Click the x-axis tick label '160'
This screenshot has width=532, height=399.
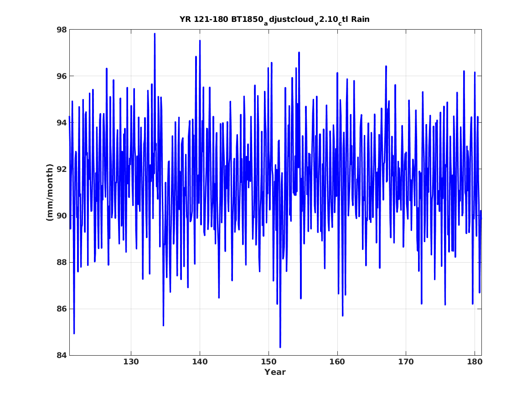(x=337, y=362)
